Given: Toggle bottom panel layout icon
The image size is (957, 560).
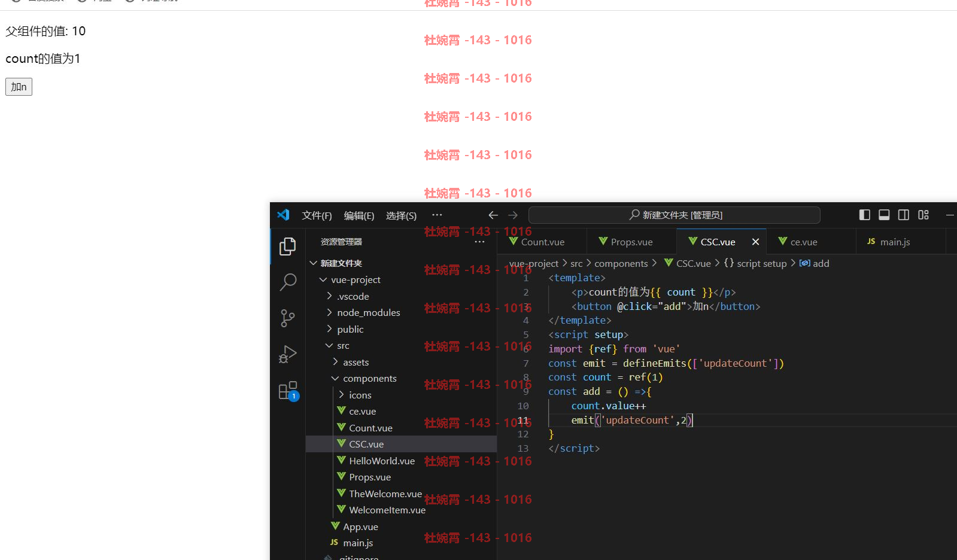Looking at the screenshot, I should click(884, 215).
